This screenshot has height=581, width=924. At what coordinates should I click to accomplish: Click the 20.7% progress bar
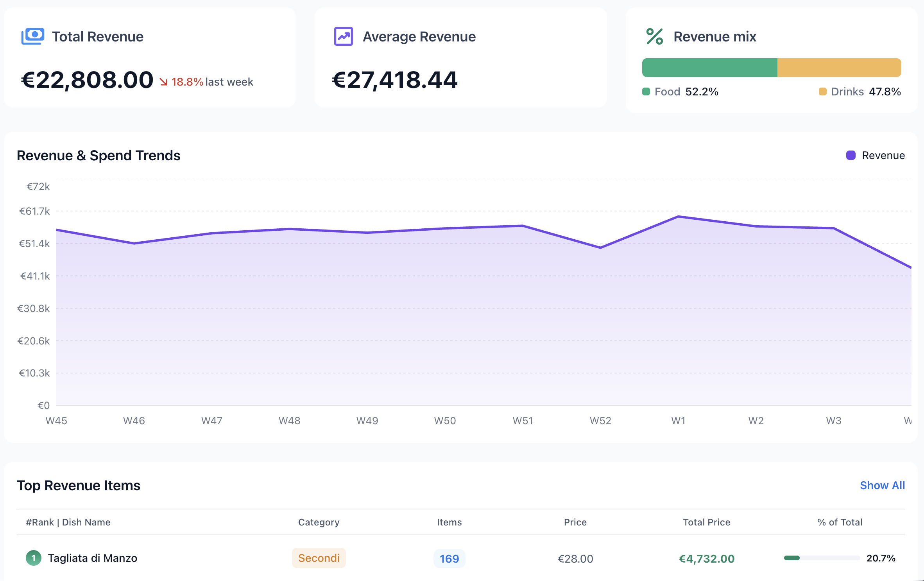821,558
